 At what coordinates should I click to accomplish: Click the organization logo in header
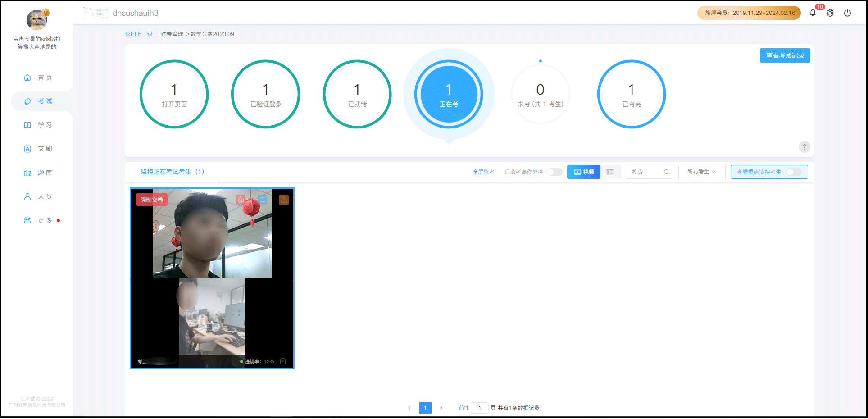95,13
